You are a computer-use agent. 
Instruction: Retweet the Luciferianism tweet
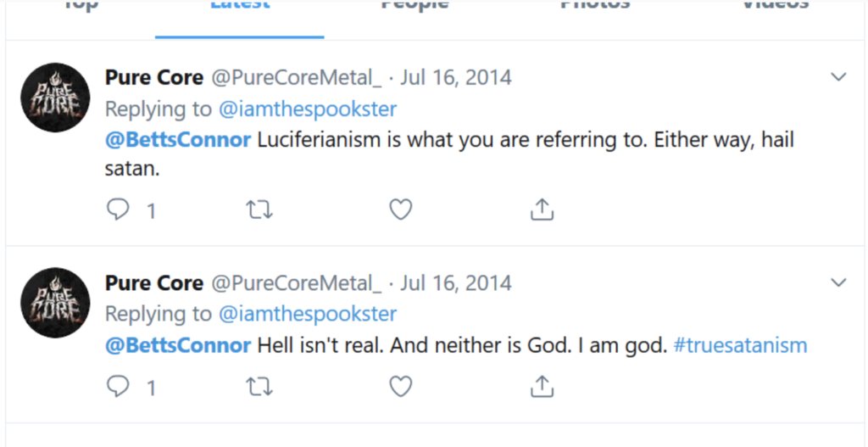coord(259,210)
